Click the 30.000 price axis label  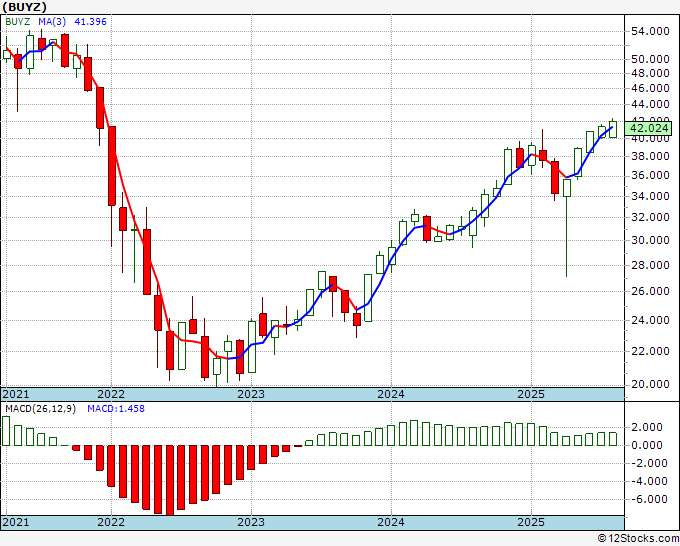(x=650, y=240)
